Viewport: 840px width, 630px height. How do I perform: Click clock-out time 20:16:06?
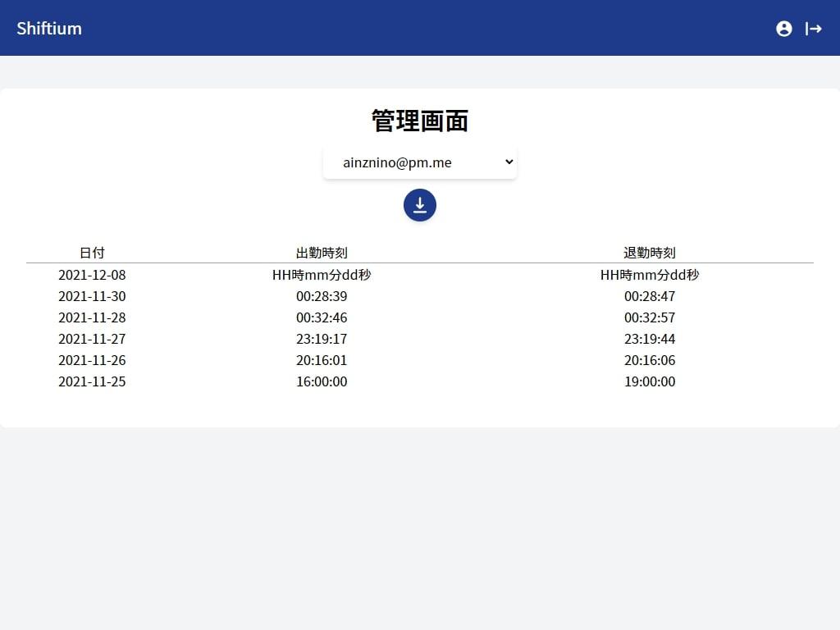(x=650, y=361)
